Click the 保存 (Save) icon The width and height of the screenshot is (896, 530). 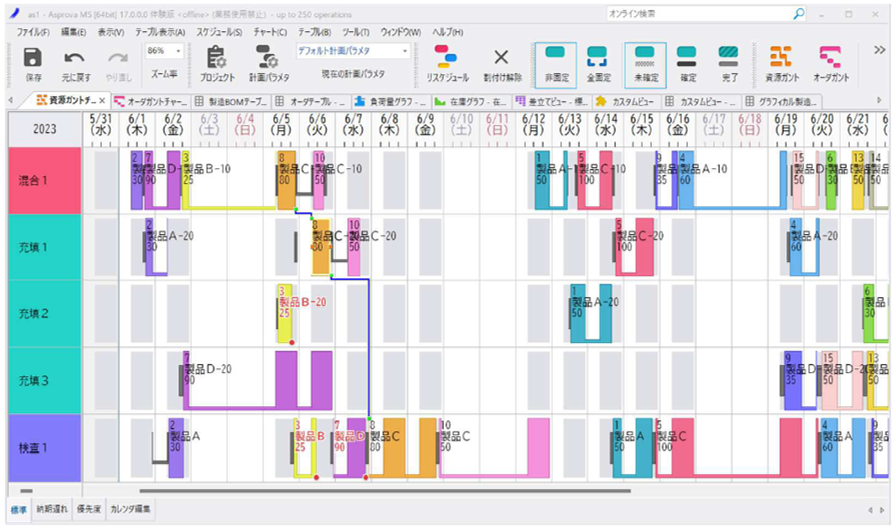click(x=33, y=58)
